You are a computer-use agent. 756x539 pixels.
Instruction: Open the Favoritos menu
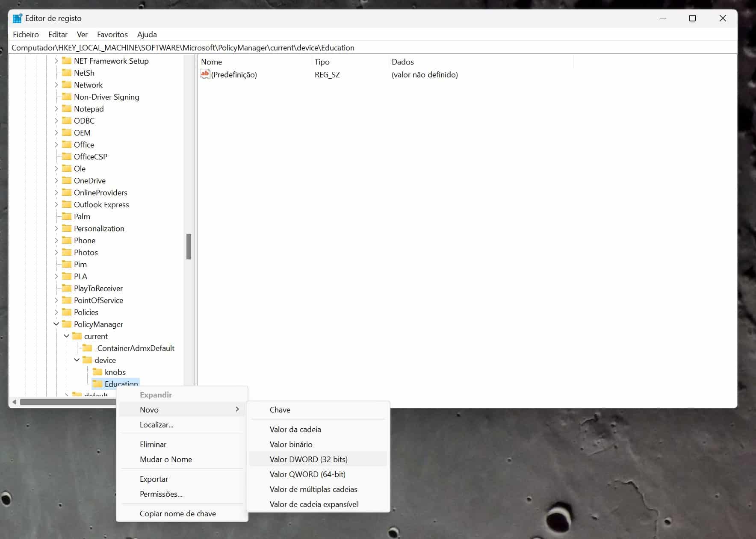pos(112,35)
